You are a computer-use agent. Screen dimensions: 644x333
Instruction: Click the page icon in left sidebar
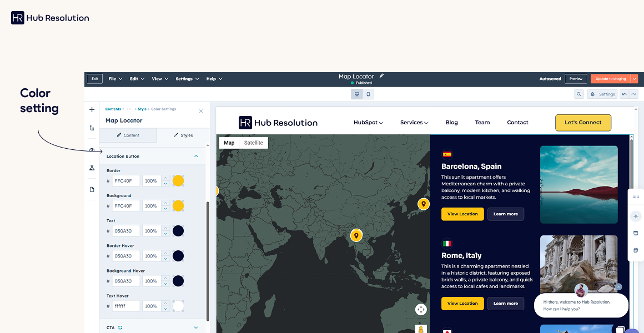pyautogui.click(x=92, y=189)
